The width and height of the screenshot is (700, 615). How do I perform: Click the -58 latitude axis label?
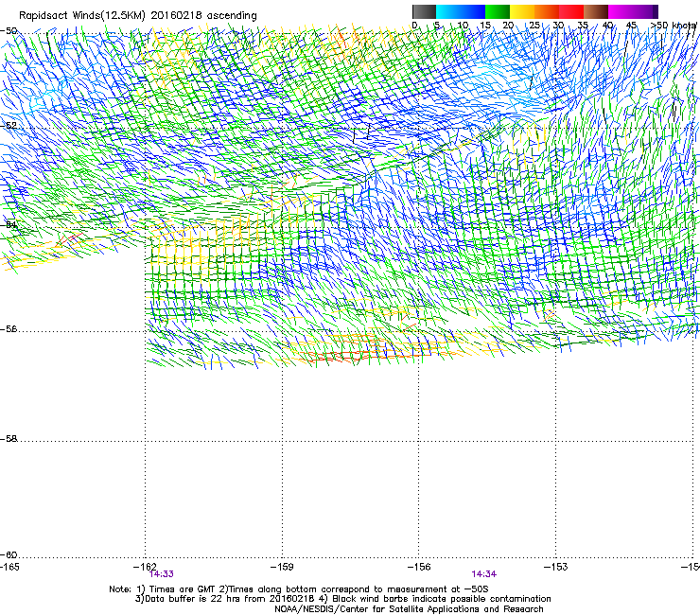tap(9, 439)
